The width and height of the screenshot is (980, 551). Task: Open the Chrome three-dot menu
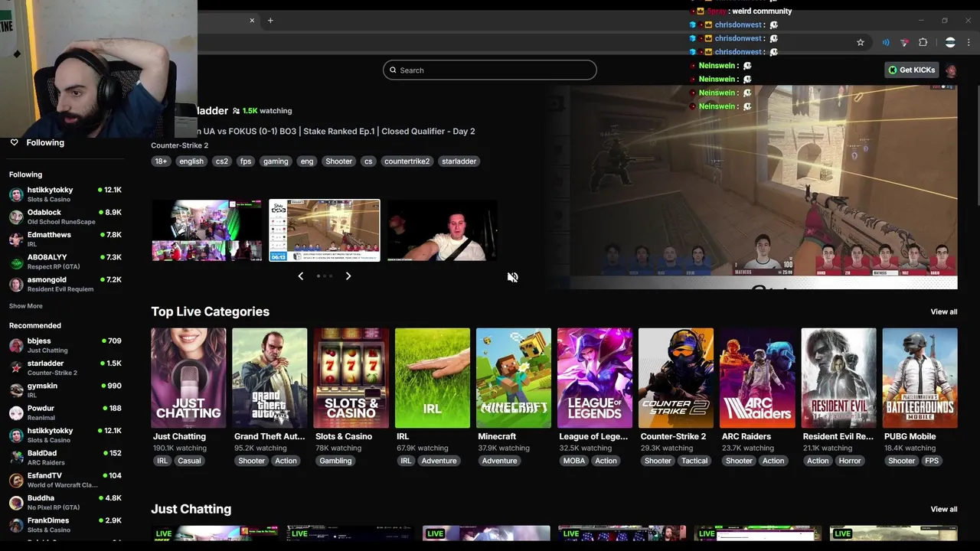tap(969, 43)
